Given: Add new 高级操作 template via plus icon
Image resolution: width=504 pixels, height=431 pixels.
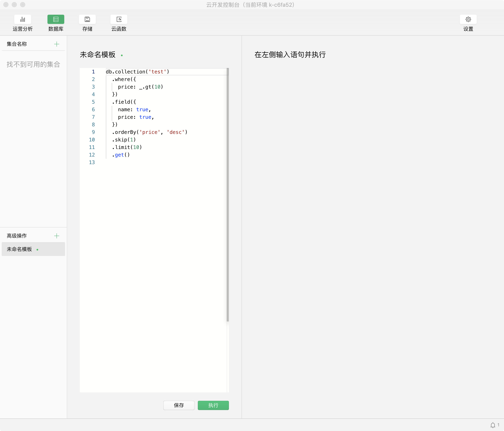Looking at the screenshot, I should click(x=56, y=236).
